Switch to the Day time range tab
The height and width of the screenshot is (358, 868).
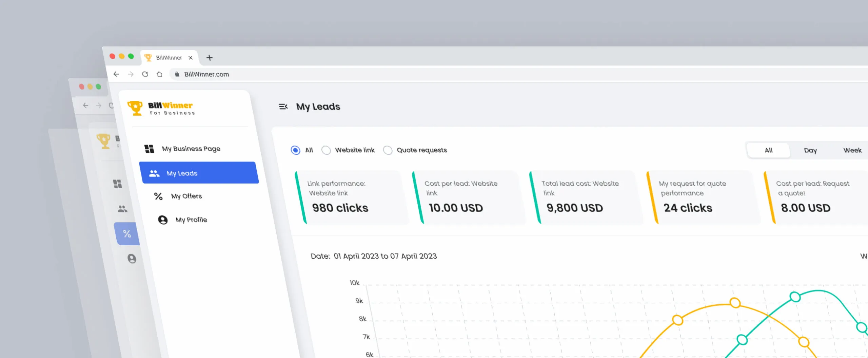[x=810, y=150]
